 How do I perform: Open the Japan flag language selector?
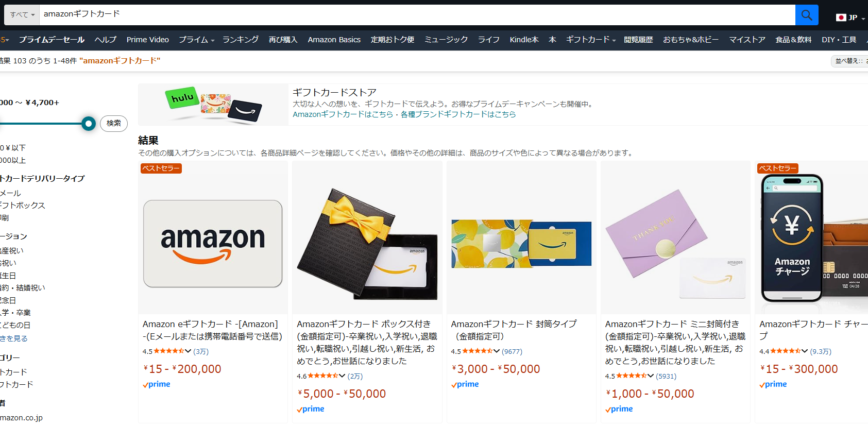pos(850,18)
